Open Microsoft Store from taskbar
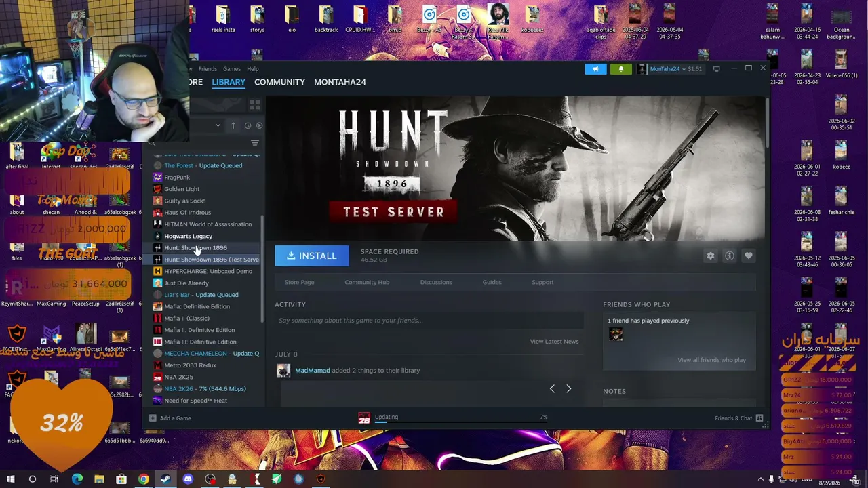Viewport: 868px width, 488px height. (x=121, y=480)
